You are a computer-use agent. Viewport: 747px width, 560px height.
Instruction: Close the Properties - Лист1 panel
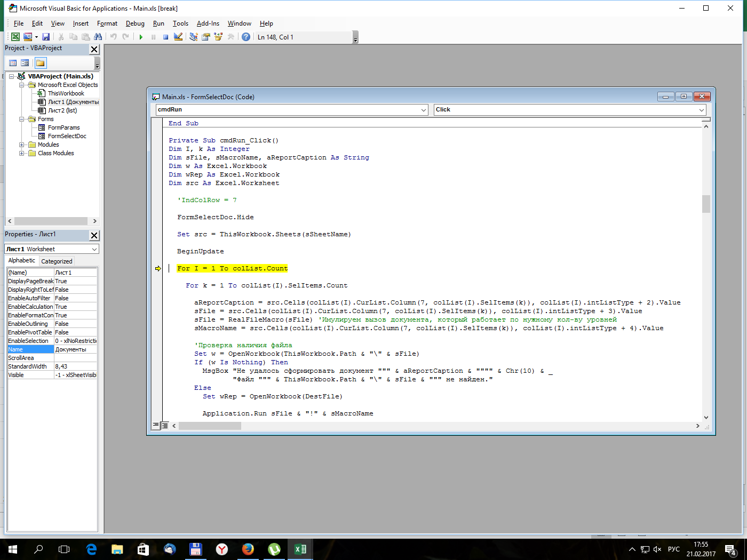coord(94,235)
